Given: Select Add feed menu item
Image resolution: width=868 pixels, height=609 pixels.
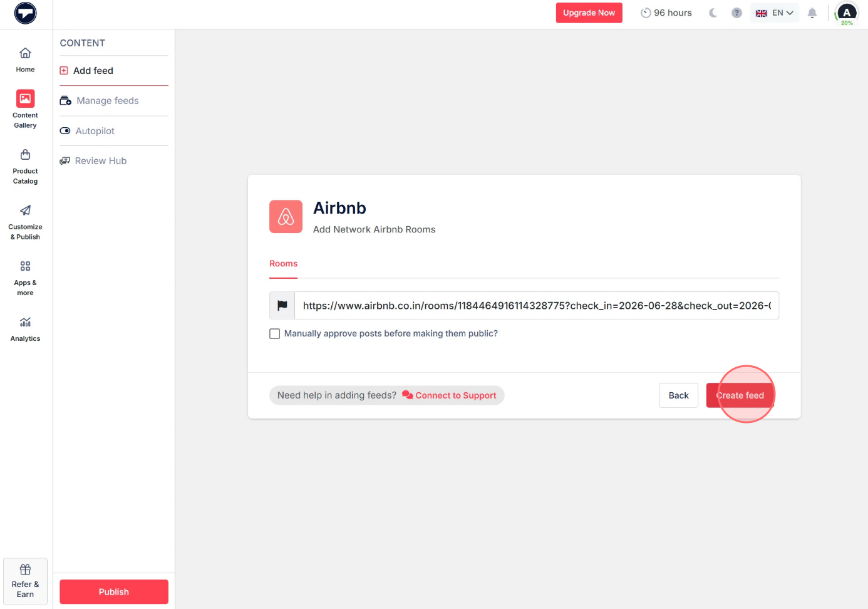Looking at the screenshot, I should pos(114,71).
